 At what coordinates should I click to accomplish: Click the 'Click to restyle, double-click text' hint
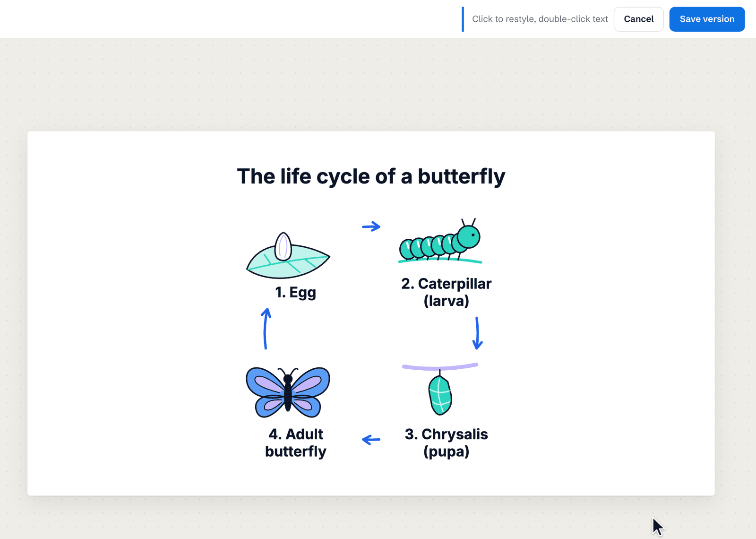(x=540, y=19)
